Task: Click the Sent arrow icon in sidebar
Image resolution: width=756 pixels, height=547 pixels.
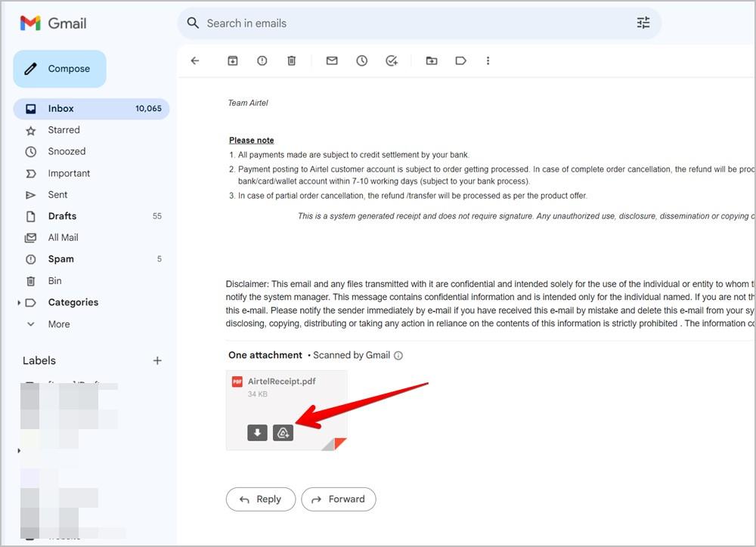Action: click(30, 195)
